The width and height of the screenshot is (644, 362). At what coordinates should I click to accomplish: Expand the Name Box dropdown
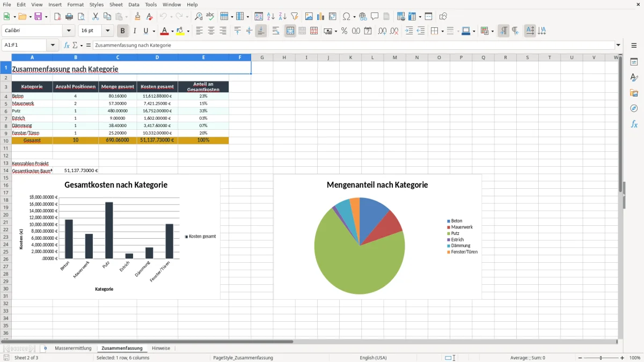[54, 46]
